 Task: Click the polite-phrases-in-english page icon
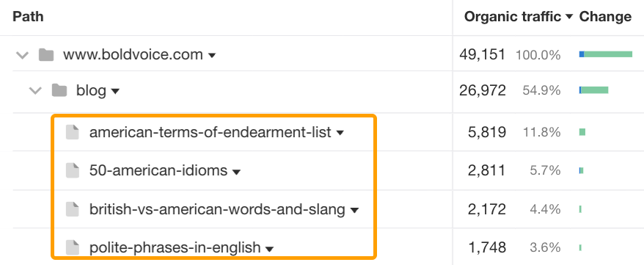[x=73, y=247]
